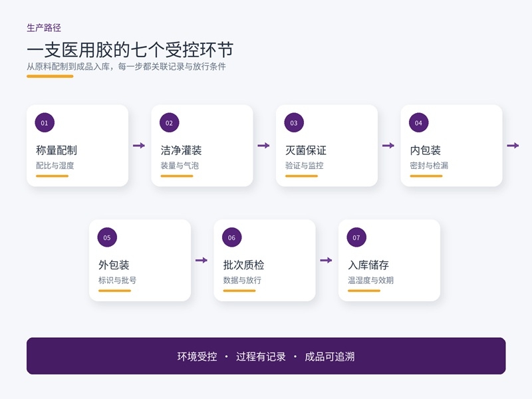Click the subtitle starting 从原料配制到成品入库
The image size is (532, 399).
coord(126,66)
